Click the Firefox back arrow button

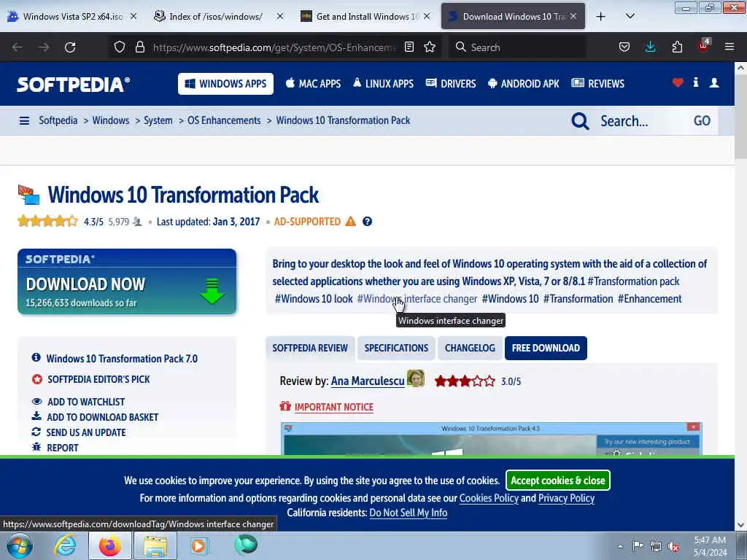click(x=18, y=47)
